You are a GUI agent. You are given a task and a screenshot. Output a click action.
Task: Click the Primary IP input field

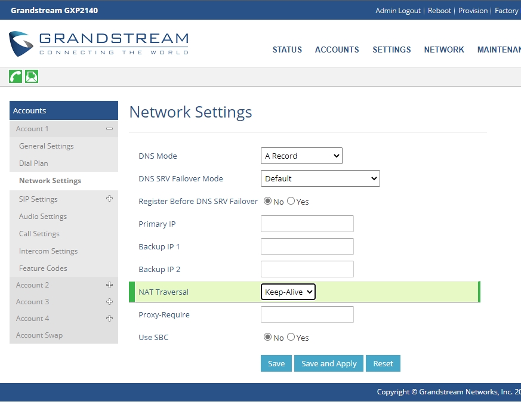pos(307,224)
